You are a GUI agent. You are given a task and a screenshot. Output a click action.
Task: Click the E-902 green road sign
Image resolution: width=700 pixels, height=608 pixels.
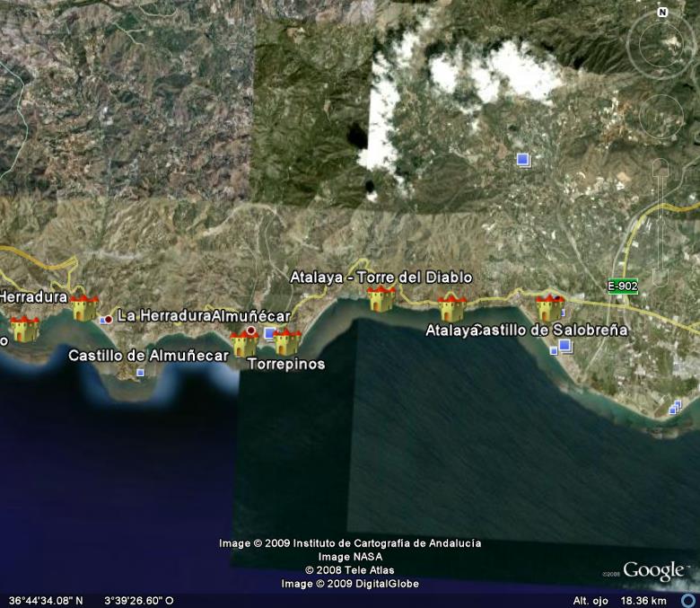[622, 286]
